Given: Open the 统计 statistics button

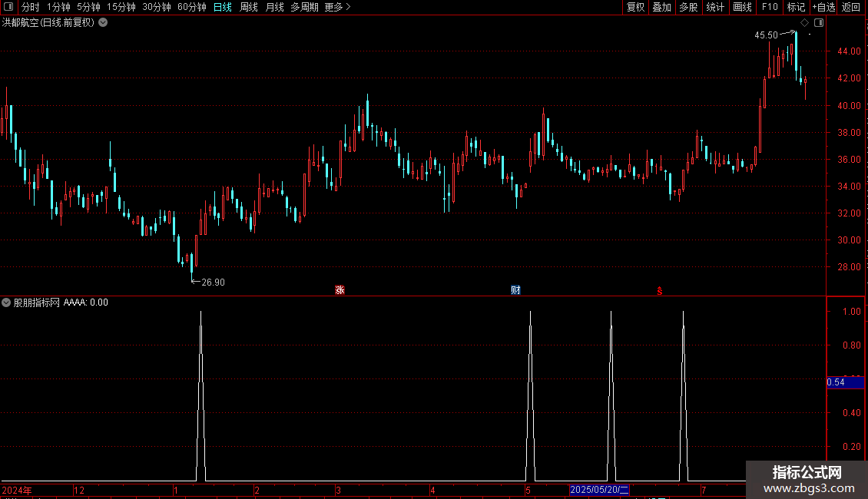Looking at the screenshot, I should click(x=715, y=7).
